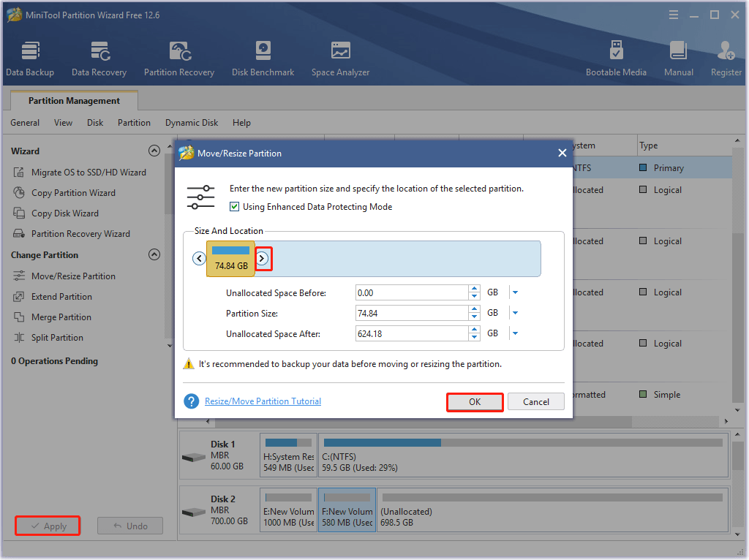The height and width of the screenshot is (560, 749).
Task: Increase Unallocated Space Before value
Action: click(x=474, y=288)
